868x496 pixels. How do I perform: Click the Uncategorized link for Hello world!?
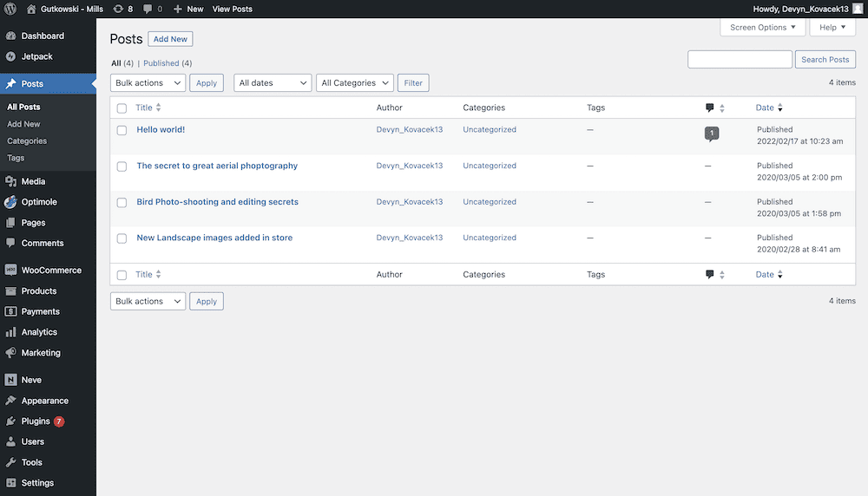click(490, 129)
